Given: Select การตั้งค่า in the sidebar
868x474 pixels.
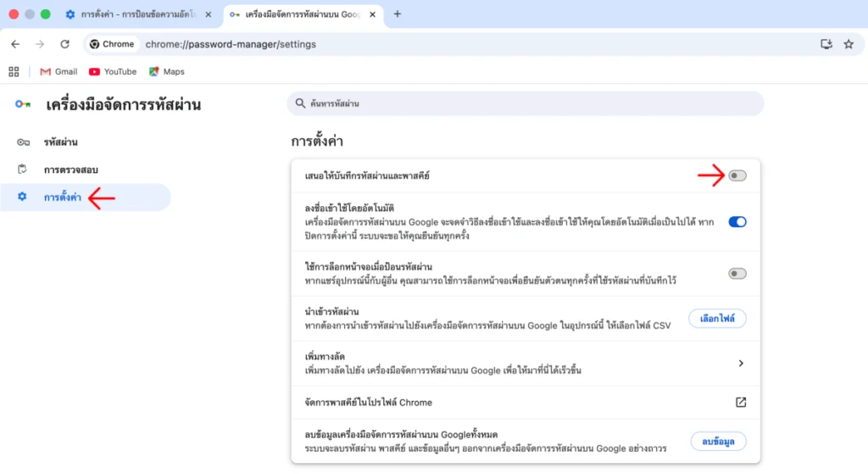Looking at the screenshot, I should [x=86, y=197].
